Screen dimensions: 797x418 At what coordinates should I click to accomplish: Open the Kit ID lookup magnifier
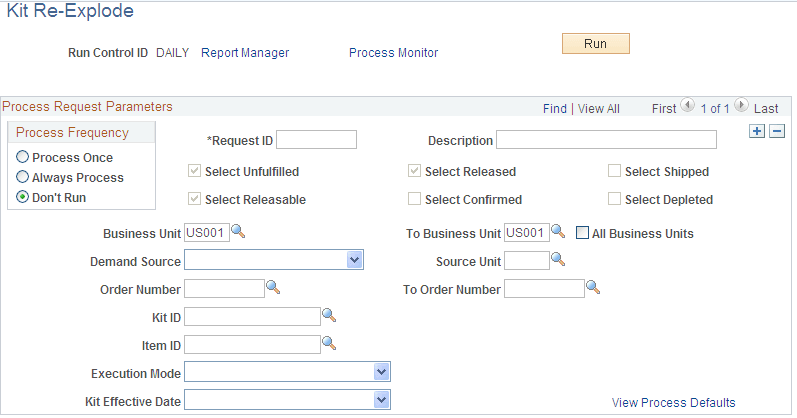[x=329, y=316]
